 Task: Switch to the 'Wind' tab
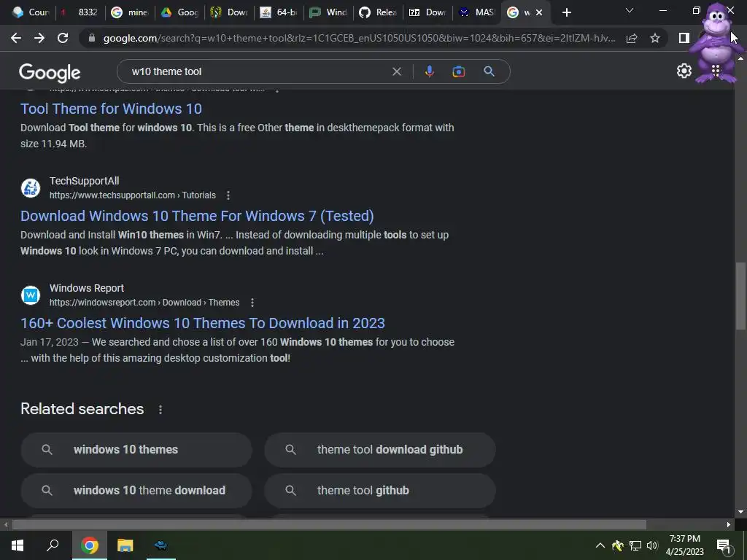pyautogui.click(x=329, y=12)
